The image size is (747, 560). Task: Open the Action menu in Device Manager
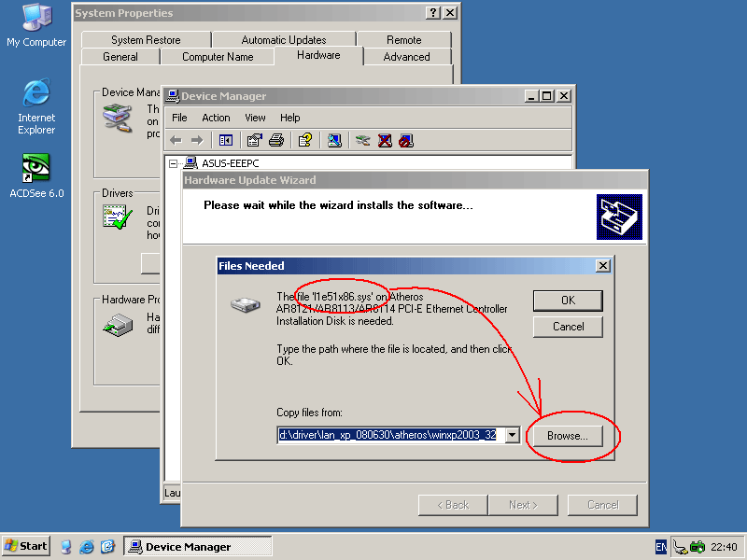pyautogui.click(x=216, y=118)
